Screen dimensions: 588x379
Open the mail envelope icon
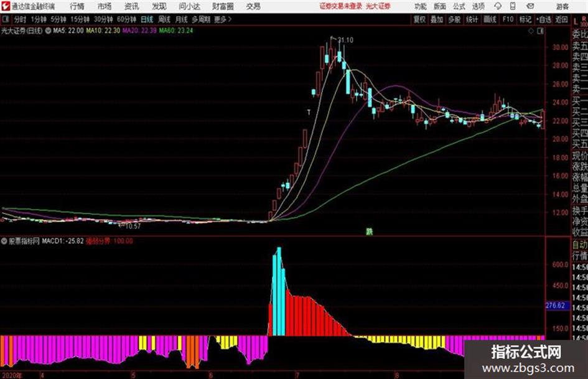point(530,6)
